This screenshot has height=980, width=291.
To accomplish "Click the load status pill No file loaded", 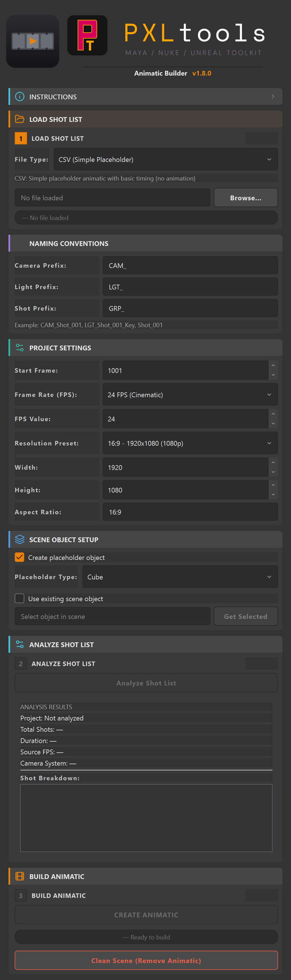I will tap(146, 217).
